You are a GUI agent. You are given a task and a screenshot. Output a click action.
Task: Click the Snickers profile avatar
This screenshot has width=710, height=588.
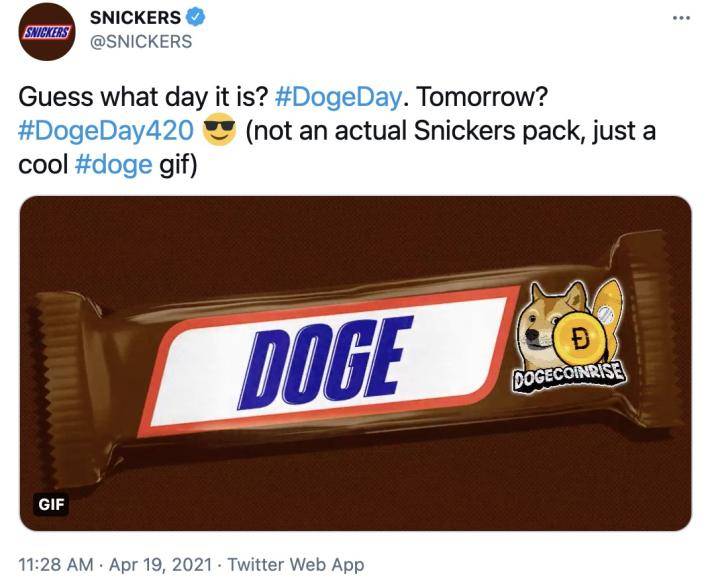(46, 31)
